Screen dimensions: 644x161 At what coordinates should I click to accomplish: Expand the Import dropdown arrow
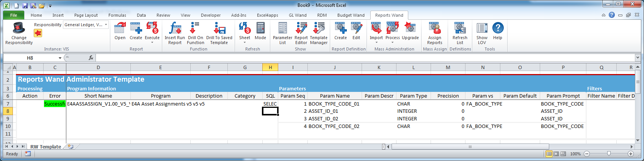(376, 43)
